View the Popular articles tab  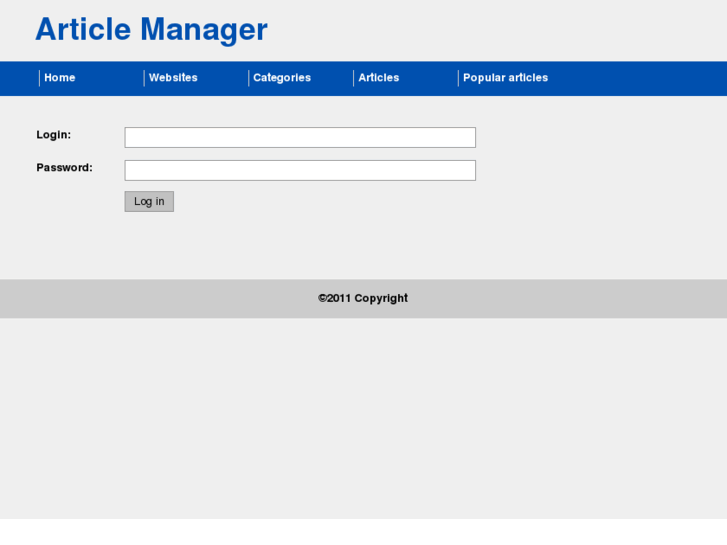pyautogui.click(x=505, y=78)
